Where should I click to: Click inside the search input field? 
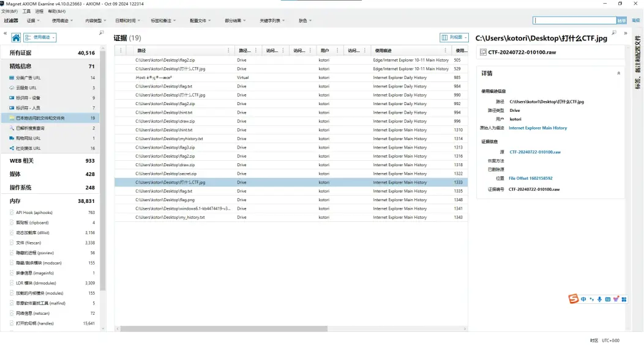[x=574, y=20]
